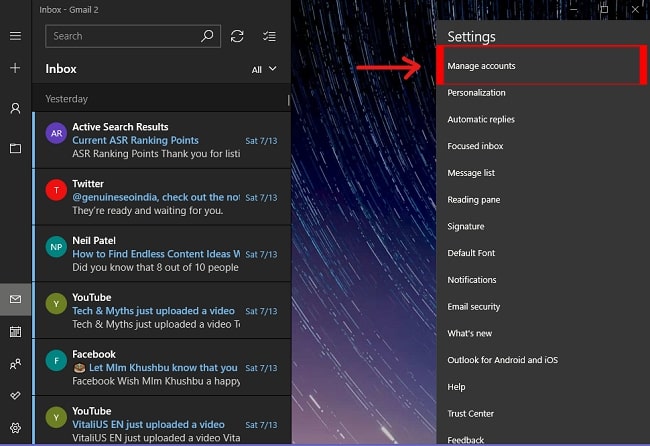
Task: Open Signature settings
Action: (x=466, y=226)
